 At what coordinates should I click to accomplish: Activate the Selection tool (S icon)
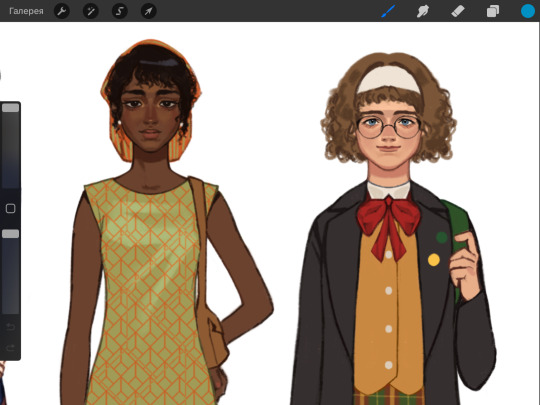pos(120,11)
